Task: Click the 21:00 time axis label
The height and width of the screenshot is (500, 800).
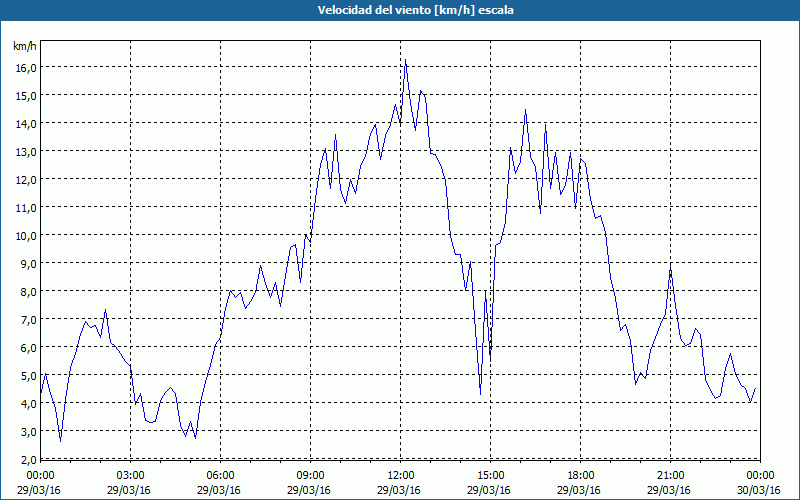Action: [670, 476]
